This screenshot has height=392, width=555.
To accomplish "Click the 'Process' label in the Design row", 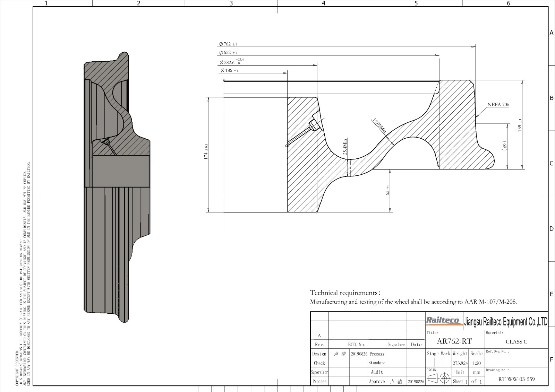I will coord(377,354).
